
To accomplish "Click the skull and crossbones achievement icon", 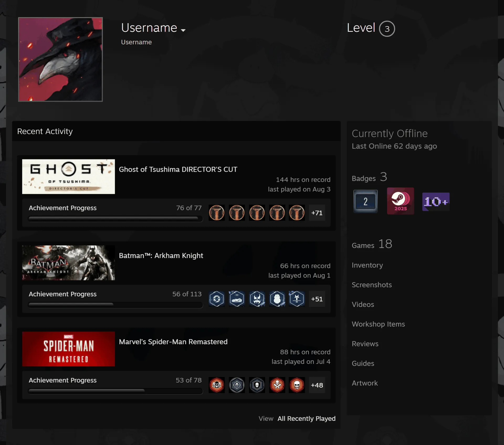I will (x=277, y=385).
